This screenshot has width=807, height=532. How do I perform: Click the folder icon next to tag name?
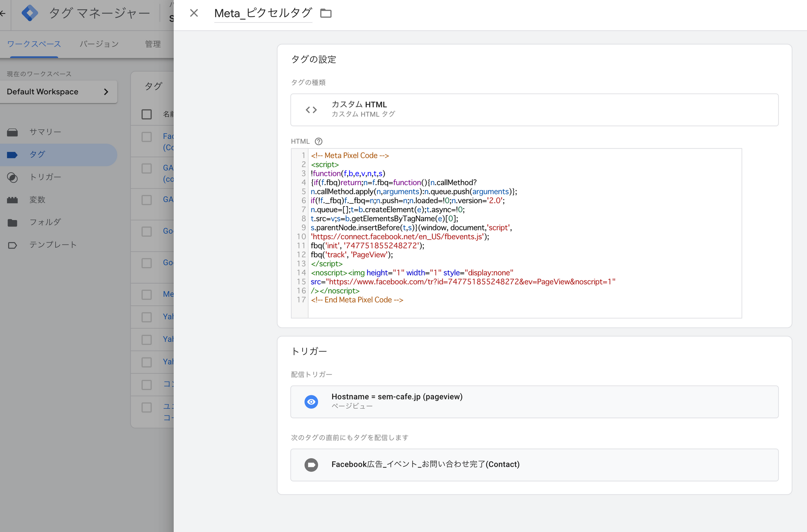tap(326, 13)
